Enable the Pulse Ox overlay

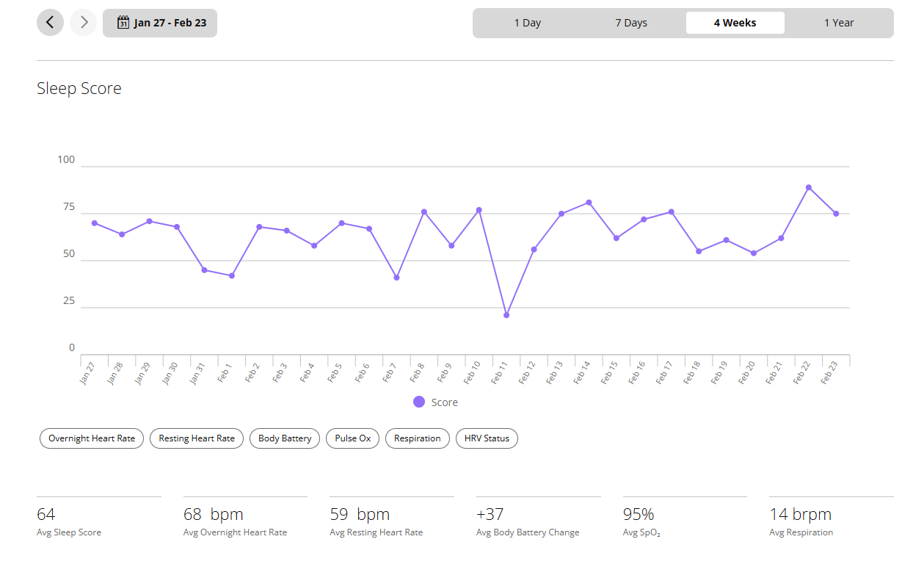point(353,438)
